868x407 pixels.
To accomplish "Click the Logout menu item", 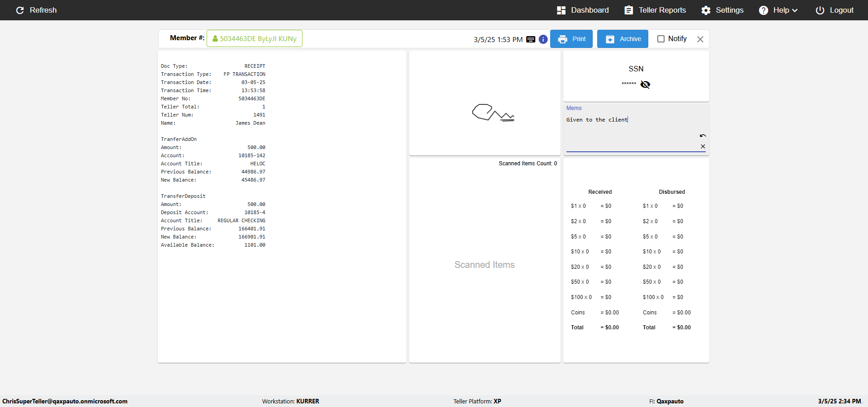I will pyautogui.click(x=835, y=10).
